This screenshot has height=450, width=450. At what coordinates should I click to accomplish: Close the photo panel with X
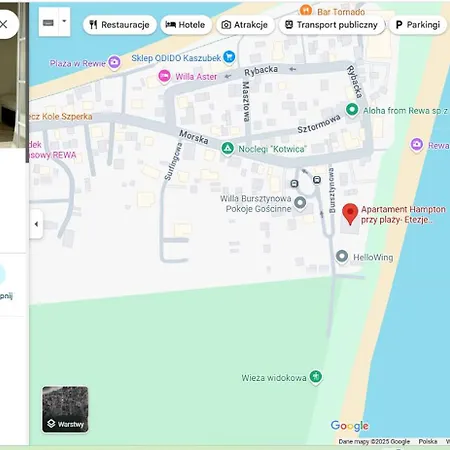click(4, 24)
